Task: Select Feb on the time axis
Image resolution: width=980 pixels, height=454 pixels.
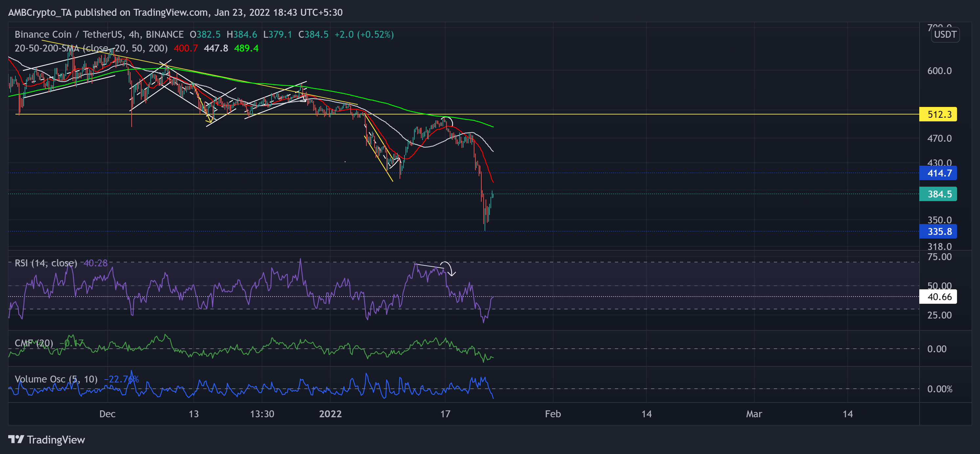Action: click(x=553, y=414)
